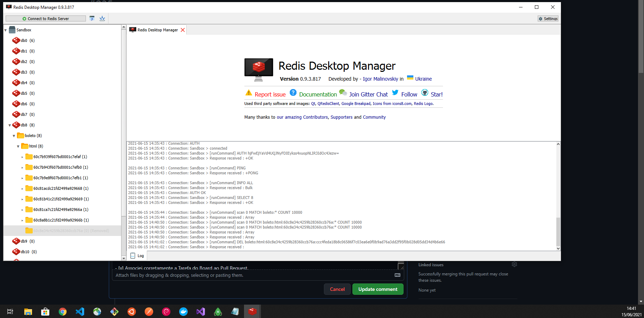
Task: Click Cancel in the browser window behind
Action: [337, 289]
